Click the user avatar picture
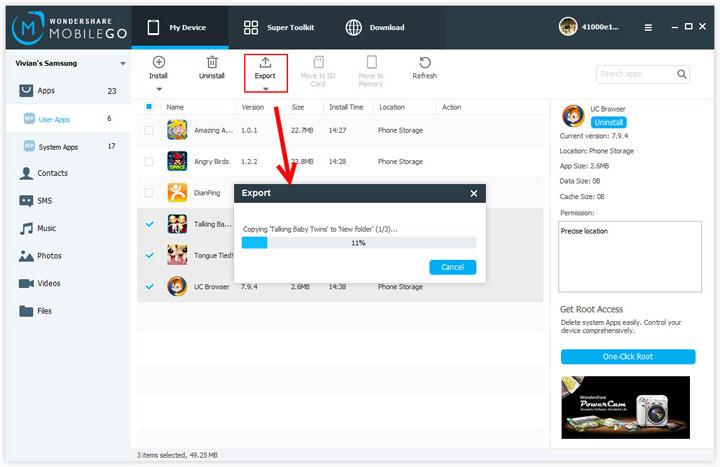The height and width of the screenshot is (467, 720). pyautogui.click(x=568, y=27)
